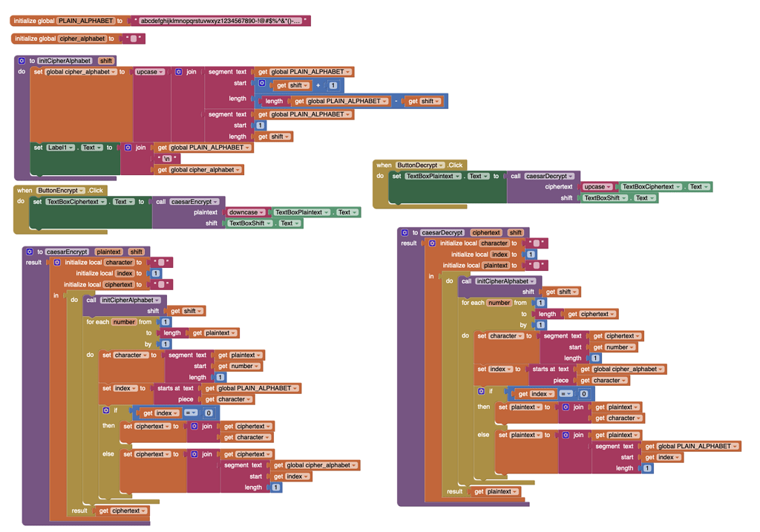Click number 1 in the shift plus block
The image size is (760, 532).
coord(333,85)
